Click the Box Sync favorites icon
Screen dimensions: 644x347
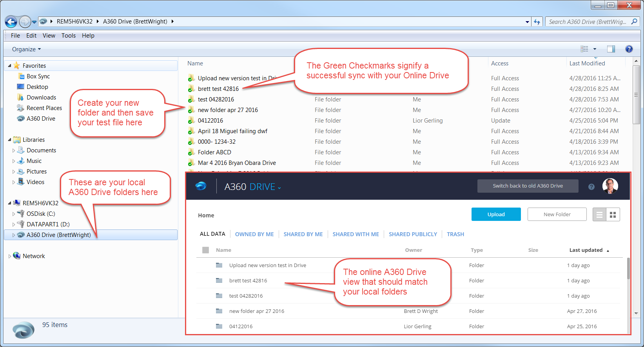(22, 76)
